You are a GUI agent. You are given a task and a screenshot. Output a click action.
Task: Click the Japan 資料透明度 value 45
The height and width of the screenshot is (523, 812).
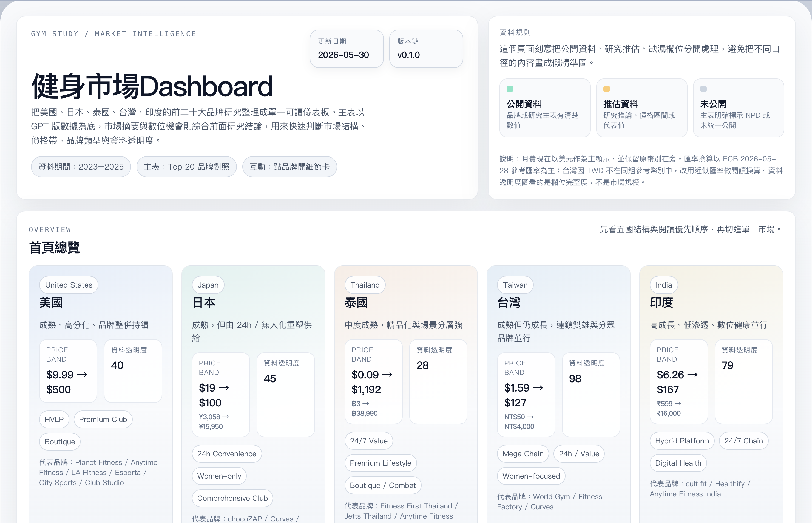coord(270,378)
